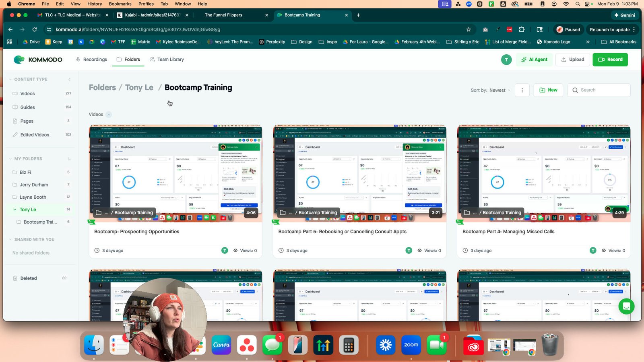644x362 pixels.
Task: Open the chat support bubble
Action: (626, 306)
